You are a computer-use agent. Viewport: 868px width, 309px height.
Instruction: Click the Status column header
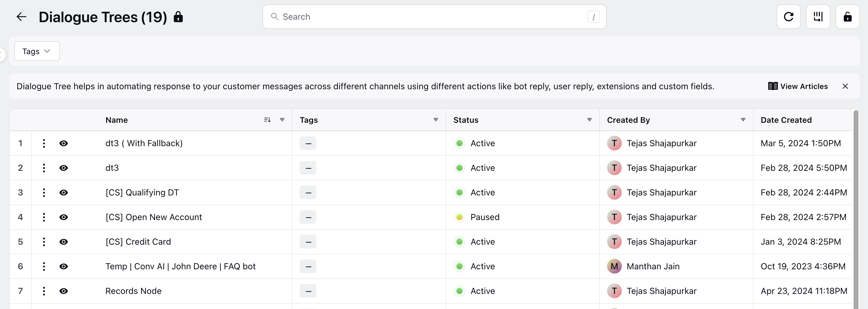coord(466,120)
